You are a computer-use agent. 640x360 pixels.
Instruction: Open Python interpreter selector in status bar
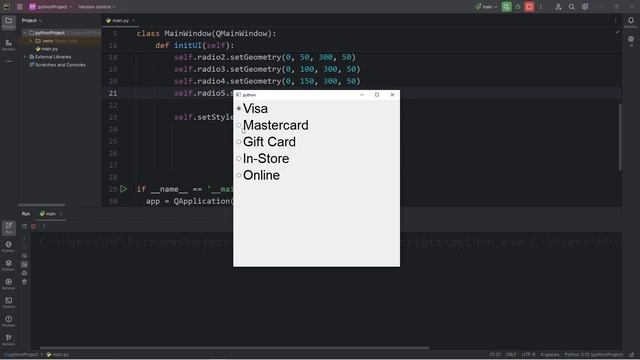click(593, 355)
